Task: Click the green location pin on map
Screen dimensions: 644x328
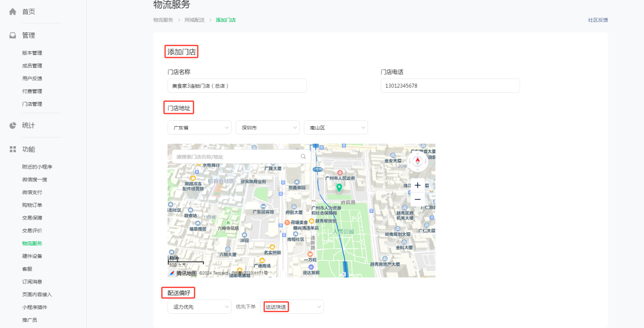Action: [339, 188]
